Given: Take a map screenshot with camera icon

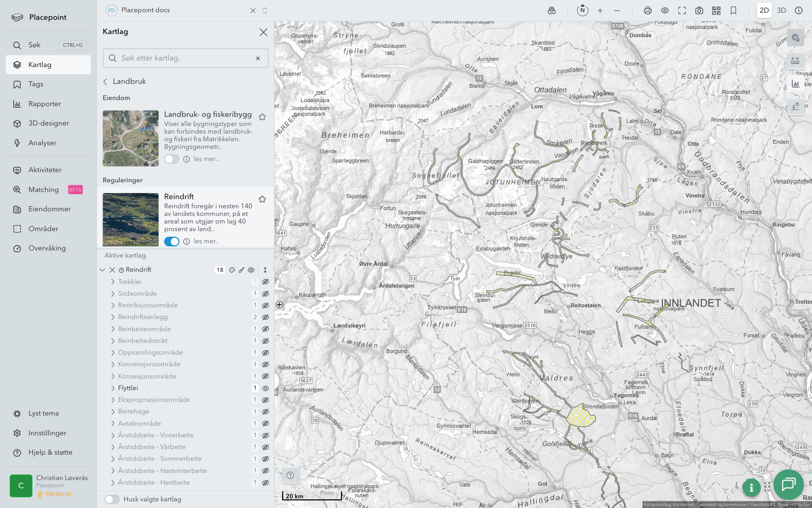Looking at the screenshot, I should click(699, 10).
